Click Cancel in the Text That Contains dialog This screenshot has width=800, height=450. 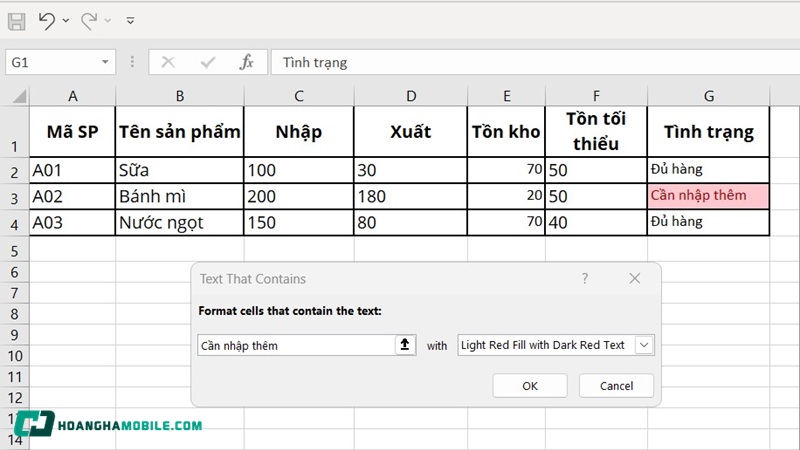(x=616, y=386)
